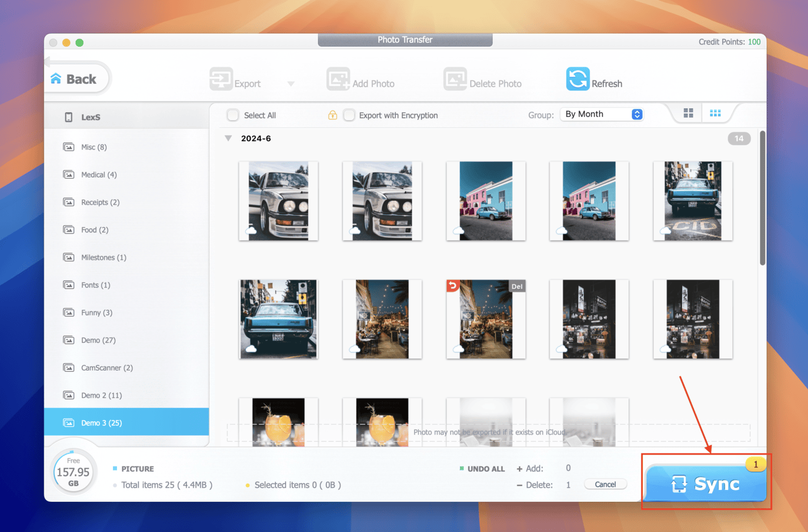Click the Sync button label
808x532 pixels.
tap(717, 484)
